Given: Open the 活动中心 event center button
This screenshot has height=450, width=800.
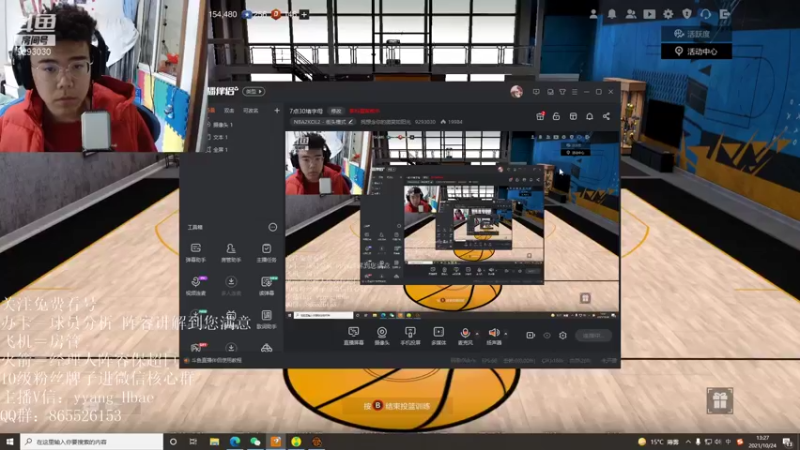Looking at the screenshot, I should pyautogui.click(x=696, y=51).
